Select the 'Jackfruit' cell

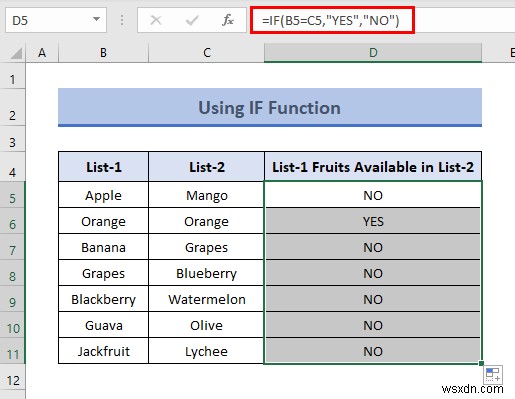click(103, 351)
